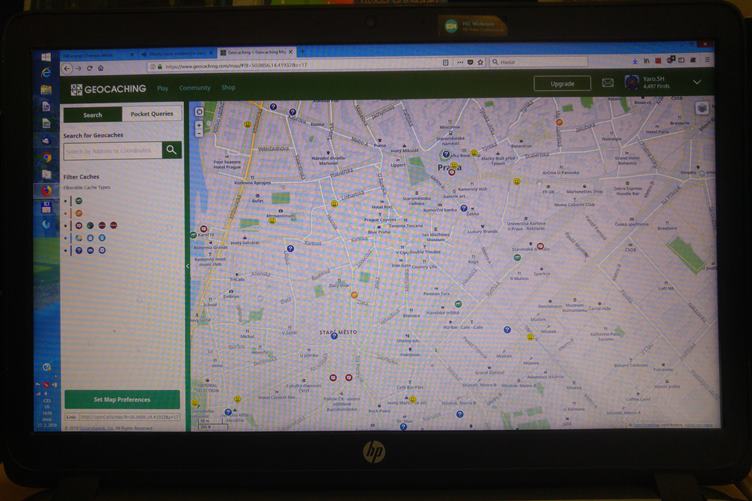Image resolution: width=752 pixels, height=501 pixels.
Task: Select the mystery cache marker beside the Praha label
Action: [x=446, y=154]
